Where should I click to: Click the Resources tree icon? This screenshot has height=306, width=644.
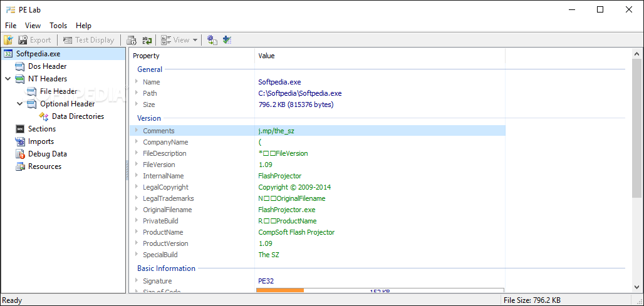pyautogui.click(x=20, y=166)
